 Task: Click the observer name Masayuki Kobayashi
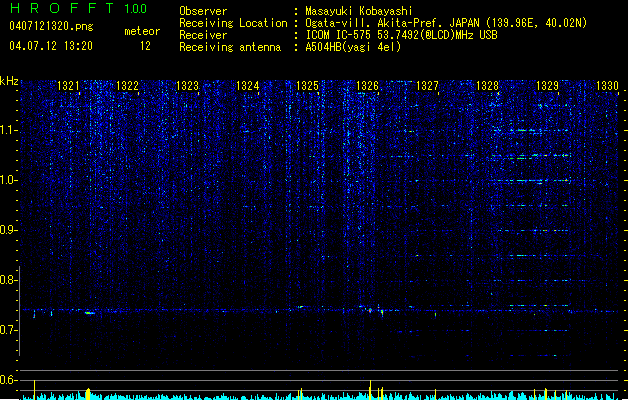pos(358,11)
